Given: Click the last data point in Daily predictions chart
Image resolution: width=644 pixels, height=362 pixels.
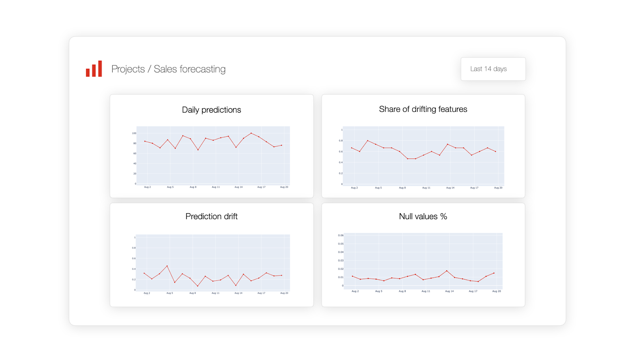Looking at the screenshot, I should [282, 145].
